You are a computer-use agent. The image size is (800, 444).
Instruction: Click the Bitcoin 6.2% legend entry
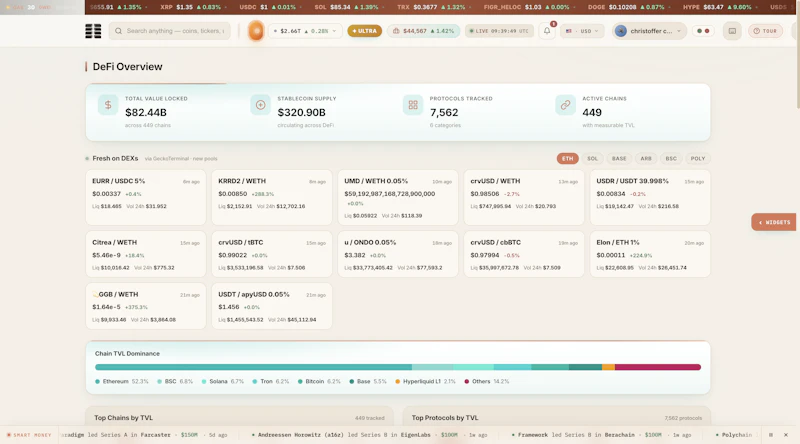[x=319, y=381]
